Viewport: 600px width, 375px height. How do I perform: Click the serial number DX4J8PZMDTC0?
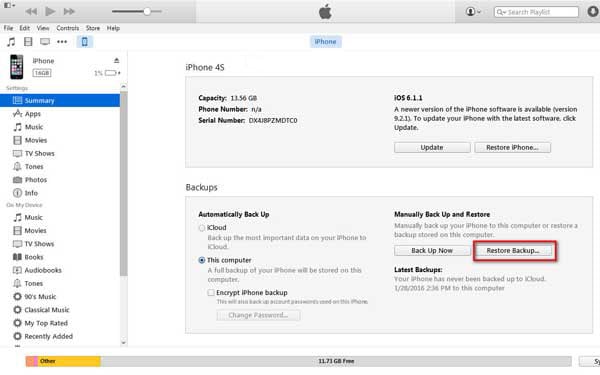click(273, 121)
